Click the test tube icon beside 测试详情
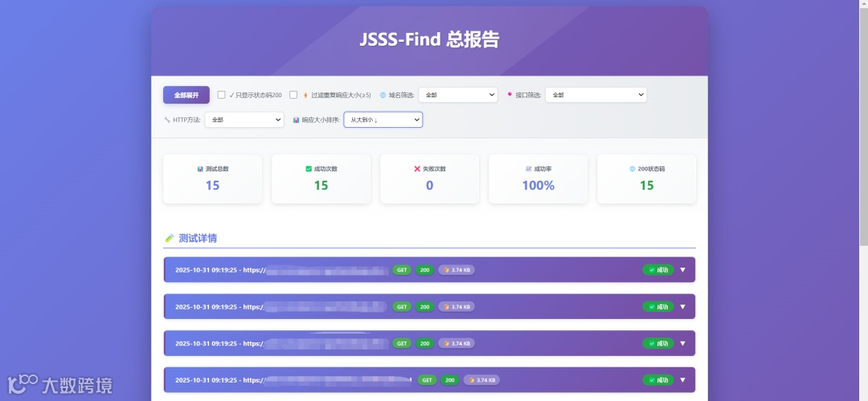The width and height of the screenshot is (868, 401). 170,238
